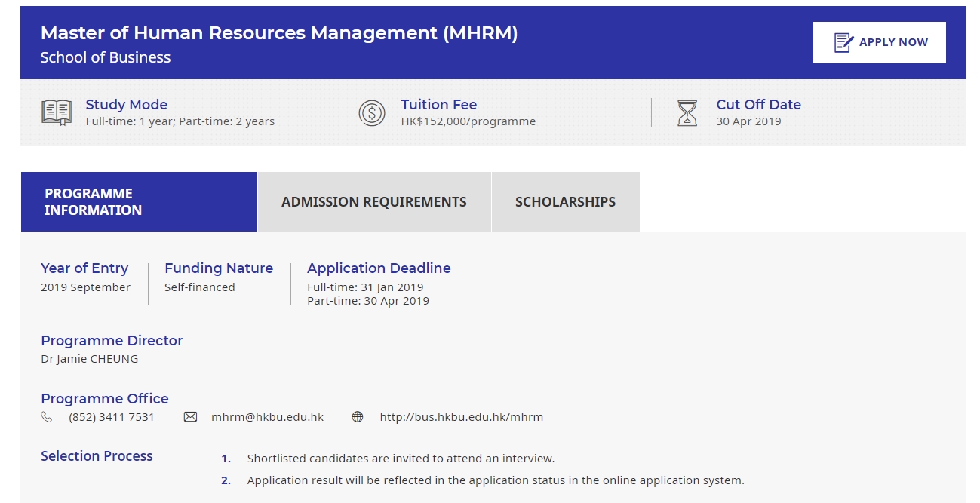Screen dimensions: 980x503
Task: Open the Scholarships tab
Action: [x=566, y=202]
